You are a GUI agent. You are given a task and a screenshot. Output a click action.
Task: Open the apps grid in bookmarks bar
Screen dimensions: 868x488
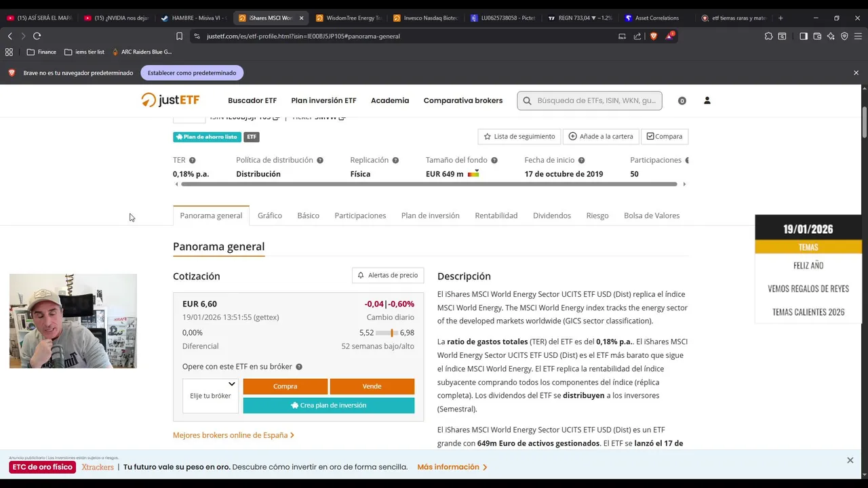(x=9, y=52)
